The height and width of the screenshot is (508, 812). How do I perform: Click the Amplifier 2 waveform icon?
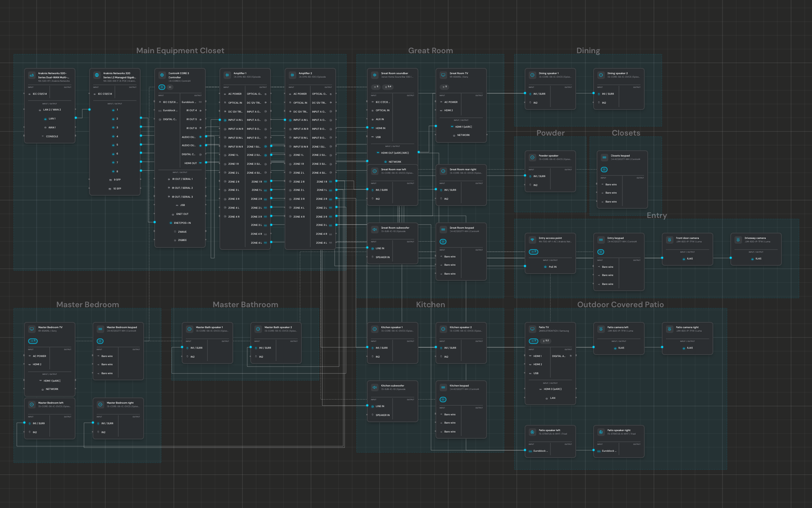[292, 75]
